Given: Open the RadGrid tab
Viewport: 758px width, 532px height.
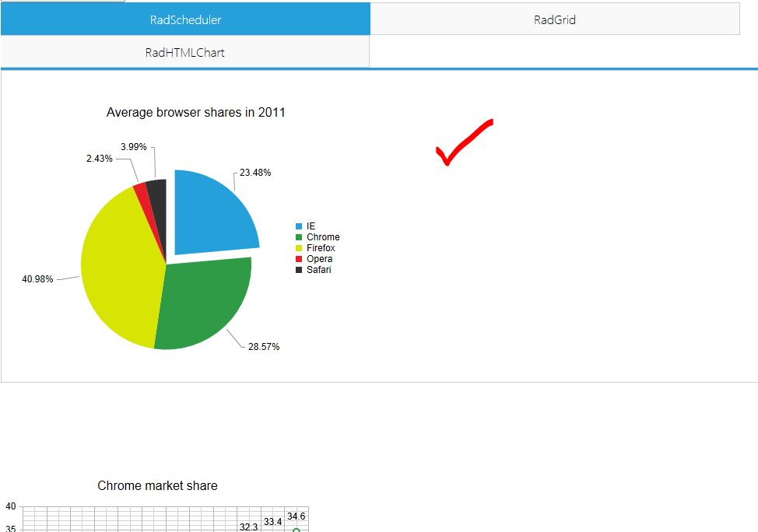Looking at the screenshot, I should [x=554, y=19].
